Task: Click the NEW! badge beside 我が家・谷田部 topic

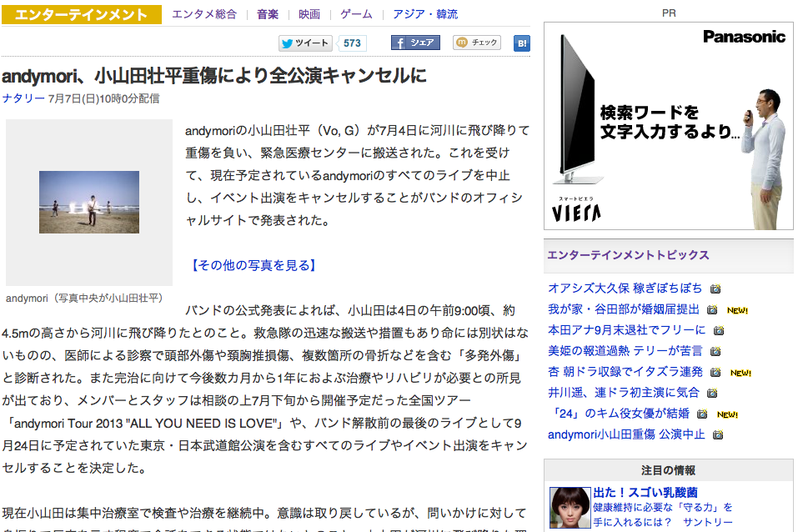Action: 737,310
